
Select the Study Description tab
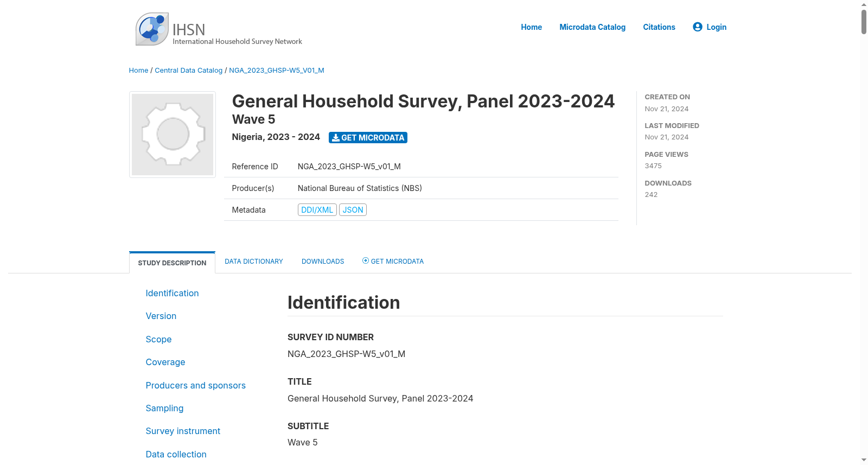pos(172,263)
